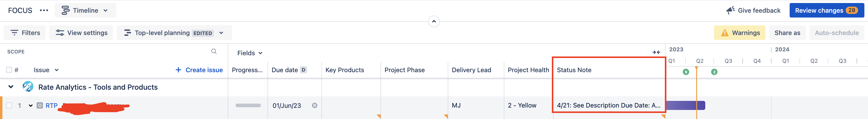Click the megaphone Give feedback icon

coord(730,11)
